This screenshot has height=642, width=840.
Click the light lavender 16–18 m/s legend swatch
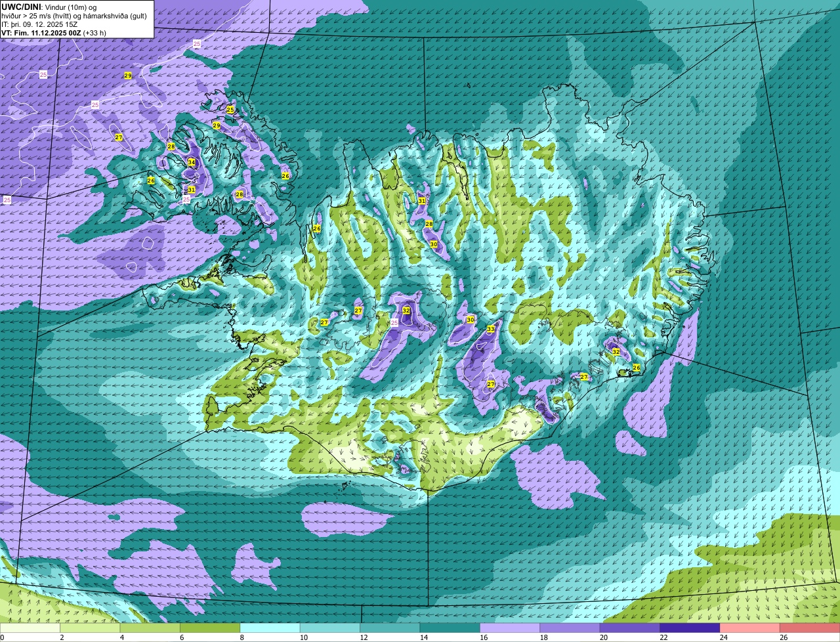[x=510, y=628]
